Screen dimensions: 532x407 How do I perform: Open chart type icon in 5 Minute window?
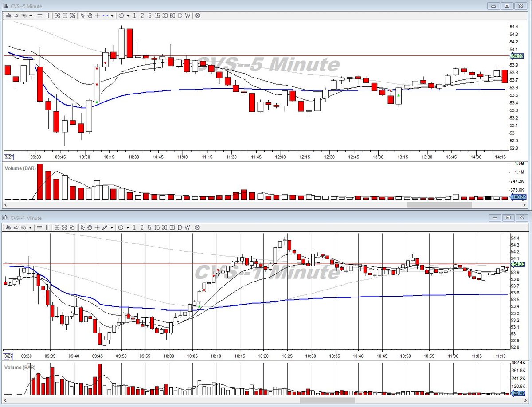tap(8, 16)
